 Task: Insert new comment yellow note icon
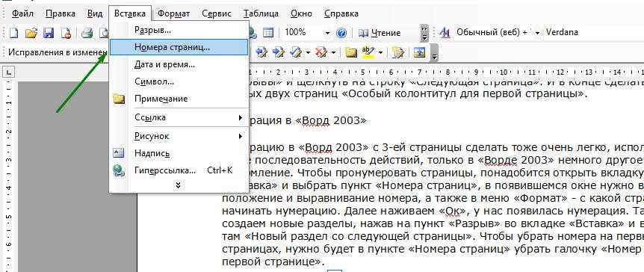[351, 52]
